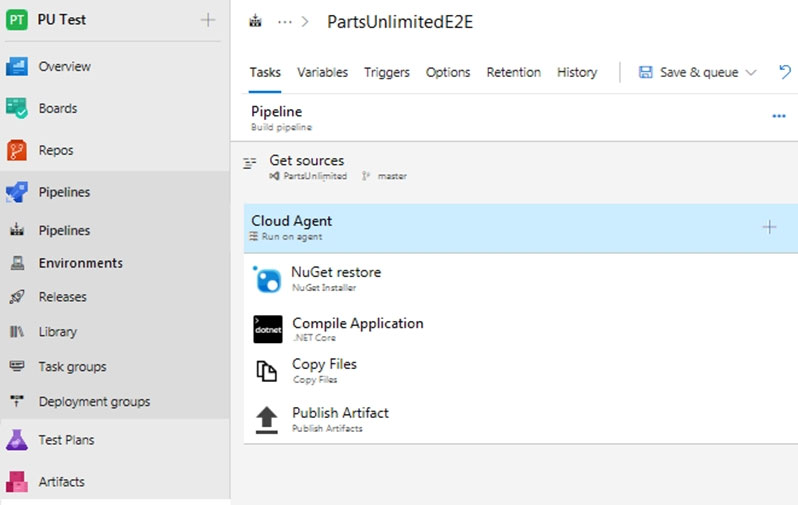Screen dimensions: 798x505
Task: Add a task to Cloud Agent with plus
Action: pyautogui.click(x=770, y=227)
